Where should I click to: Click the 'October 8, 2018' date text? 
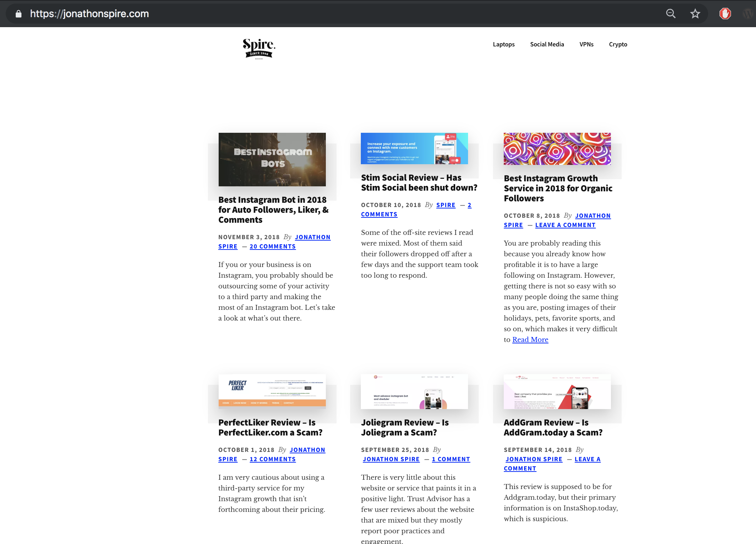(x=532, y=216)
